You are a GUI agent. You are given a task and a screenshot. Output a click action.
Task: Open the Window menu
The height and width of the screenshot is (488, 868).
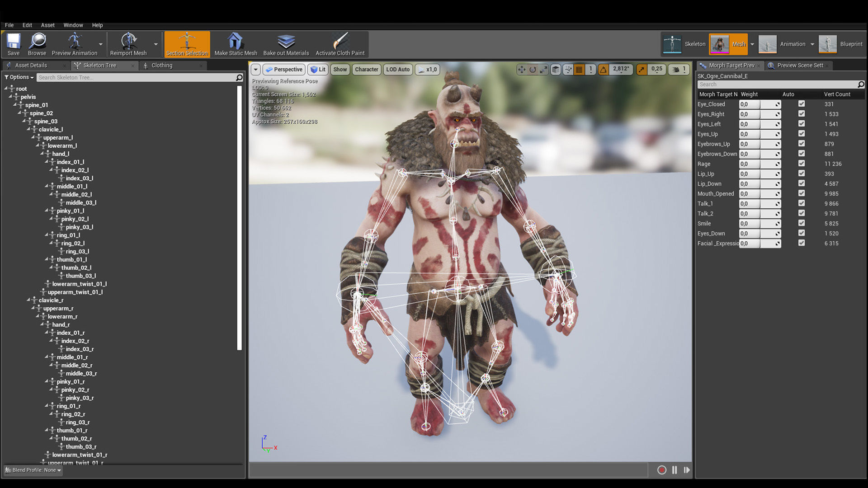click(x=73, y=25)
